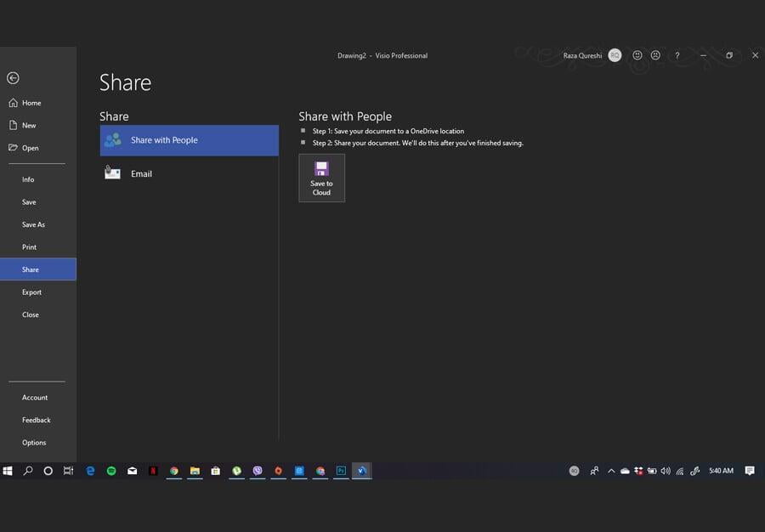The image size is (765, 532).
Task: Open the Mail app from taskbar
Action: pyautogui.click(x=133, y=471)
